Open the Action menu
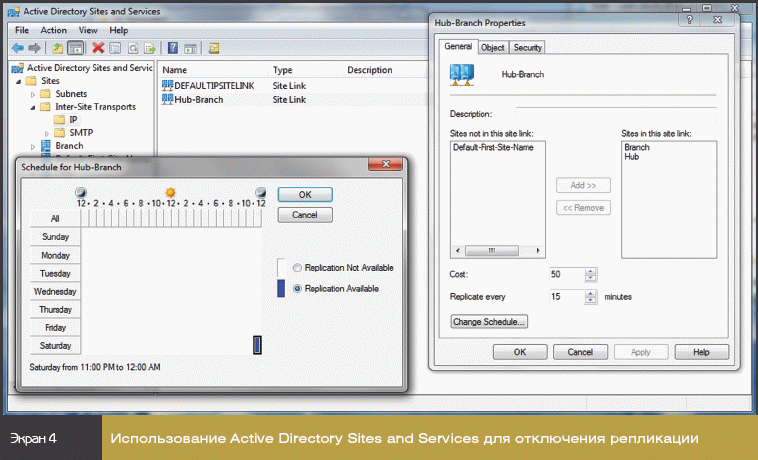Viewport: 758px width, 460px height. point(54,30)
